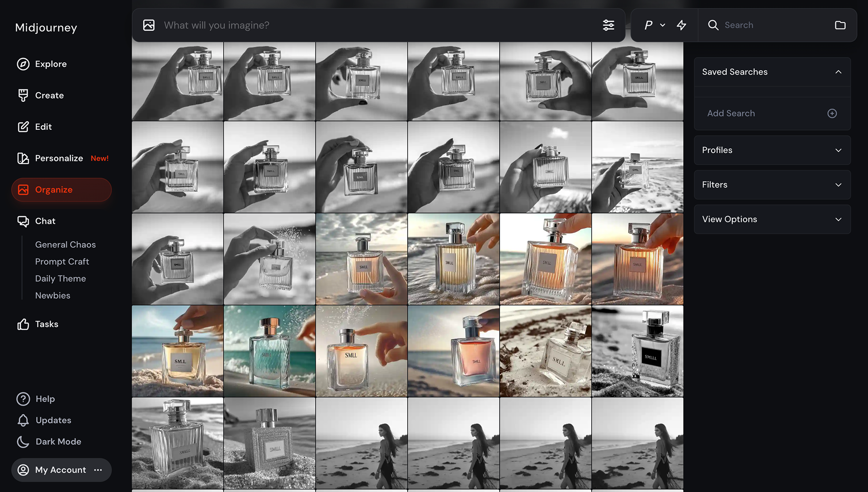Click the search magnifier icon
868x492 pixels.
[713, 25]
